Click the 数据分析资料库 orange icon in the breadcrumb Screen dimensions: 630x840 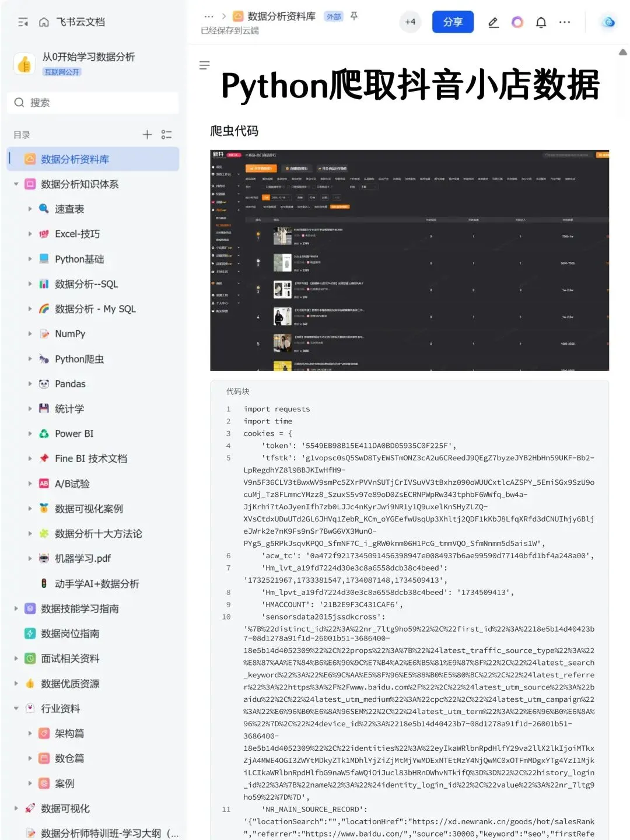point(238,16)
